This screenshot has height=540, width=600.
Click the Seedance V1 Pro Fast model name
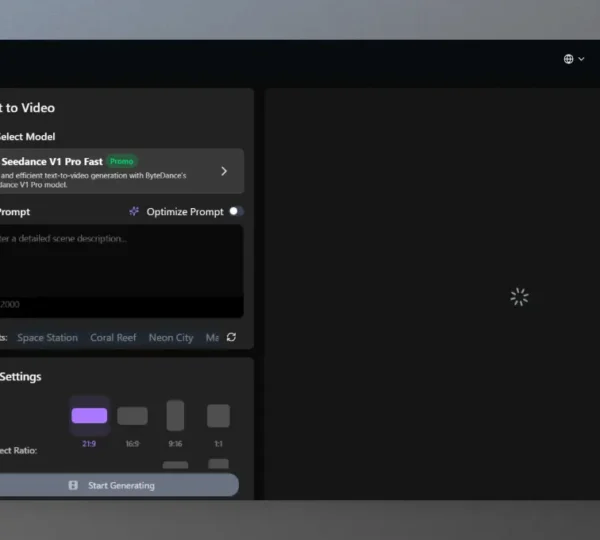click(50, 161)
